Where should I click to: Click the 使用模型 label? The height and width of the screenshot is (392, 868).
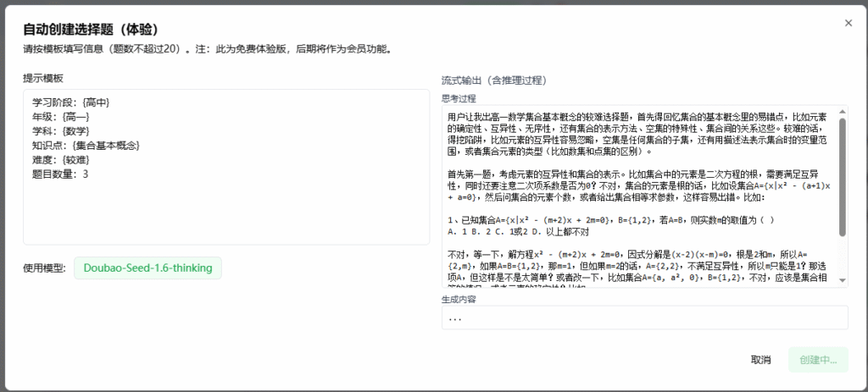[x=44, y=268]
